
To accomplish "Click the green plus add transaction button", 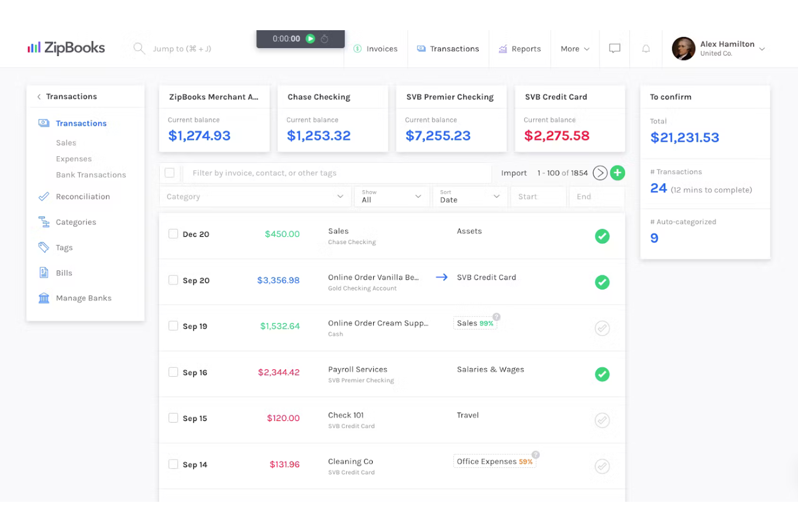I will 617,173.
